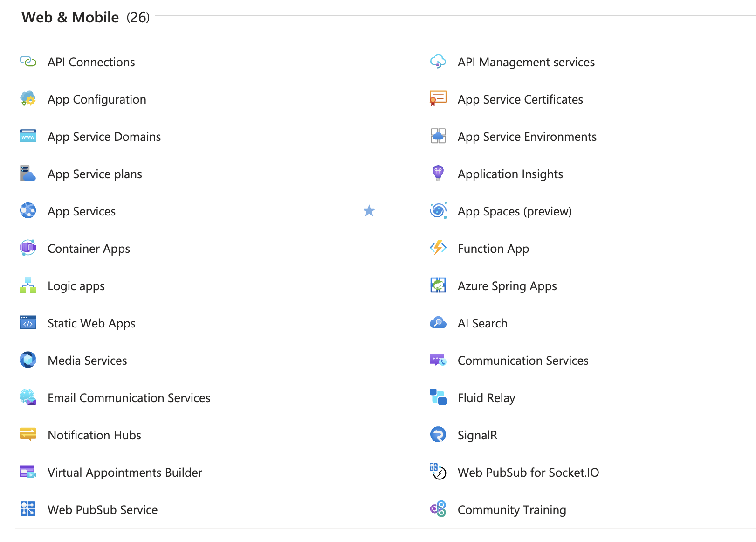This screenshot has width=756, height=542.
Task: Click the App Service Domains www icon
Action: point(28,136)
